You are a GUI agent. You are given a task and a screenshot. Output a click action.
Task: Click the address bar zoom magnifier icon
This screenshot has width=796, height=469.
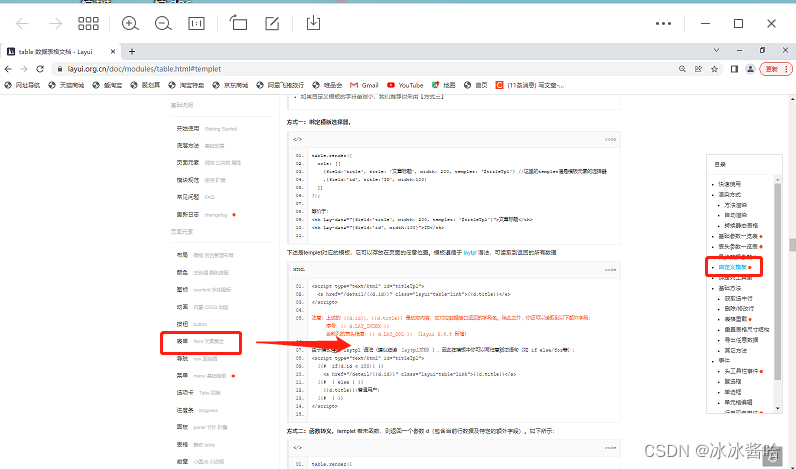(x=682, y=69)
